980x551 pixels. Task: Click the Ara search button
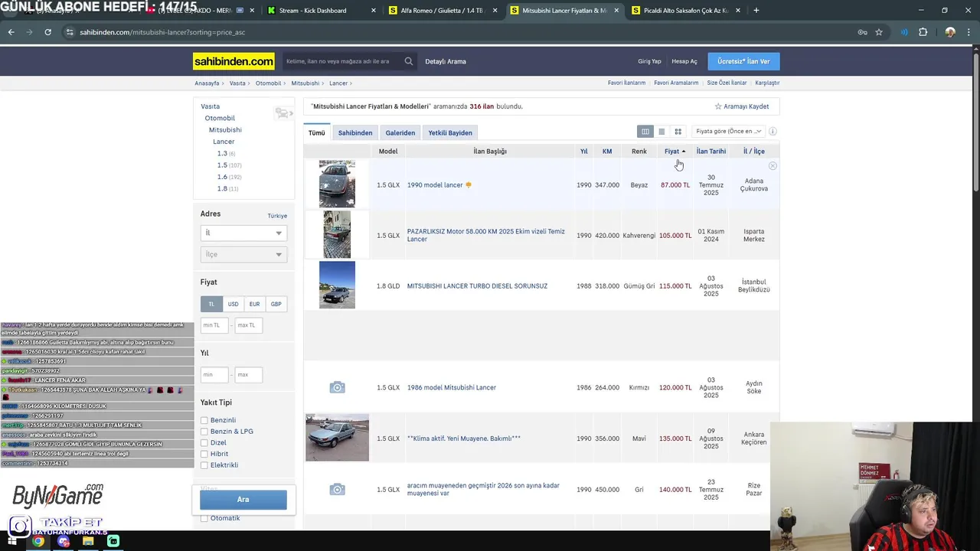pos(243,500)
